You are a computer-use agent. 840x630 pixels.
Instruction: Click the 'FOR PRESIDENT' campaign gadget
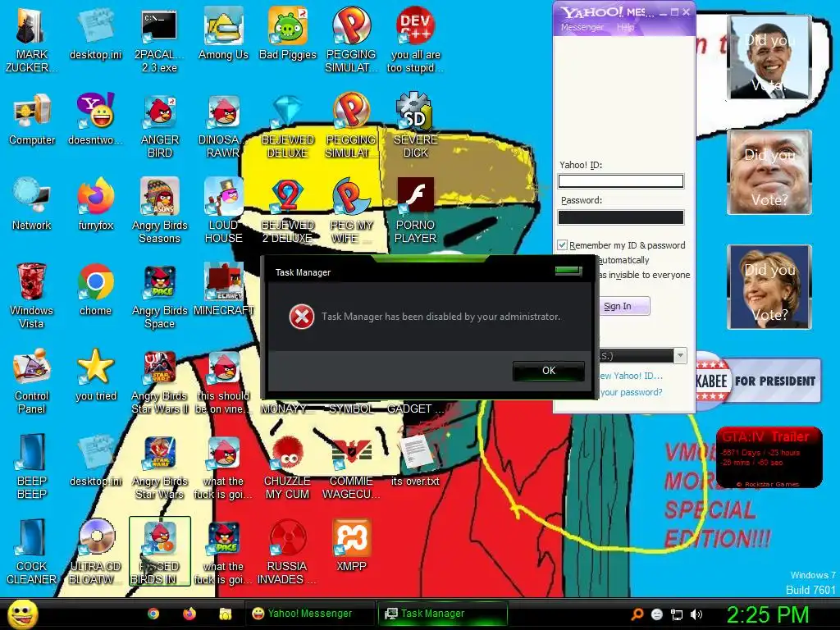point(757,381)
